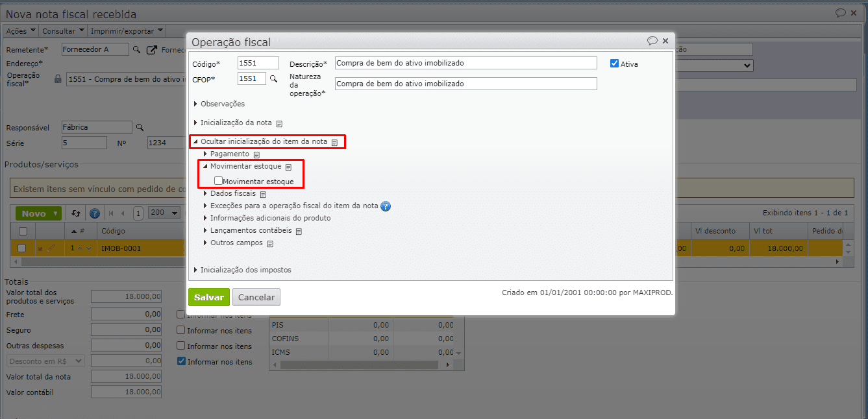This screenshot has width=868, height=419.
Task: Click the horizontal scrollbar of products grid
Action: (x=427, y=262)
